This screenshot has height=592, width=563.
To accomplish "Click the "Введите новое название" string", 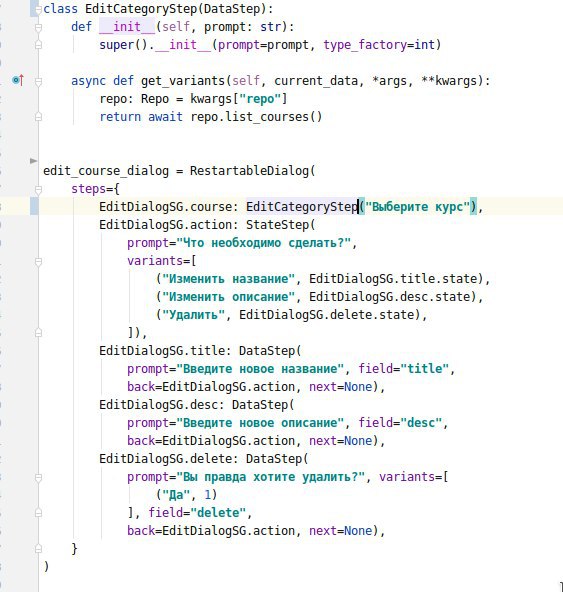I will click(x=260, y=369).
